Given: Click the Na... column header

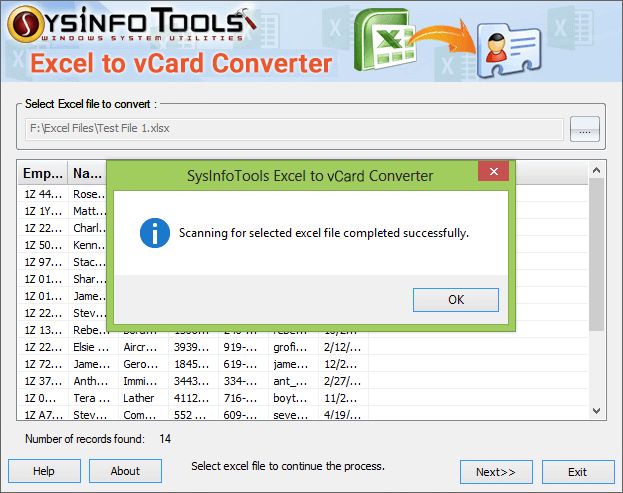Looking at the screenshot, I should click(87, 174).
